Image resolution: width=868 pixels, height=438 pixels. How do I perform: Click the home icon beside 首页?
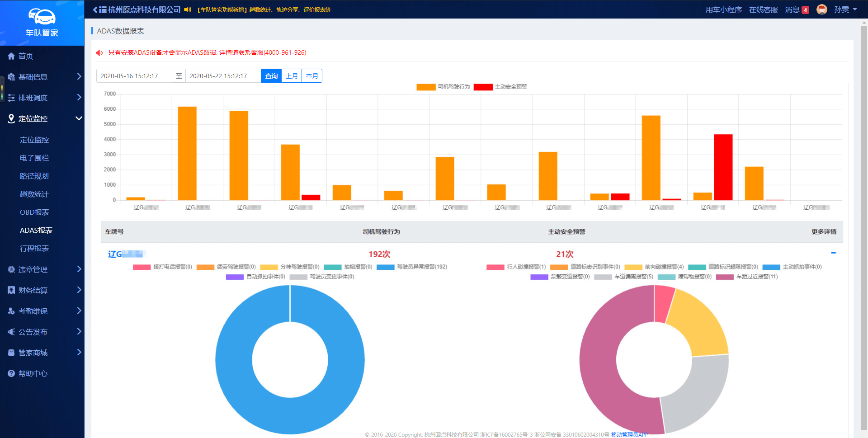tap(11, 56)
